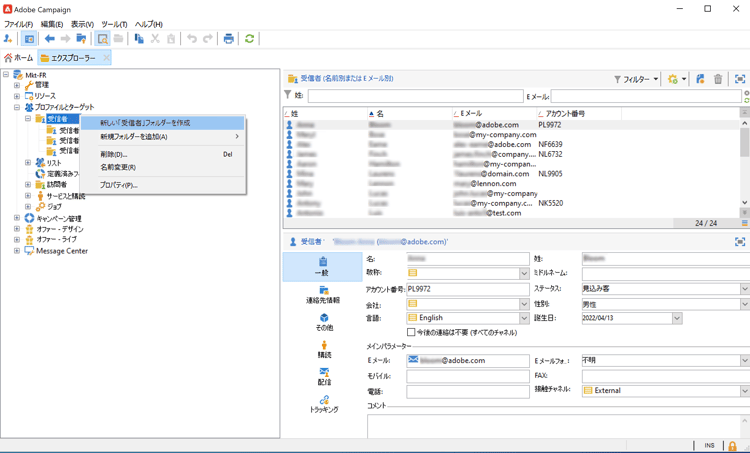This screenshot has height=453, width=750.
Task: Click the yellow gear actions icon
Action: pyautogui.click(x=673, y=79)
